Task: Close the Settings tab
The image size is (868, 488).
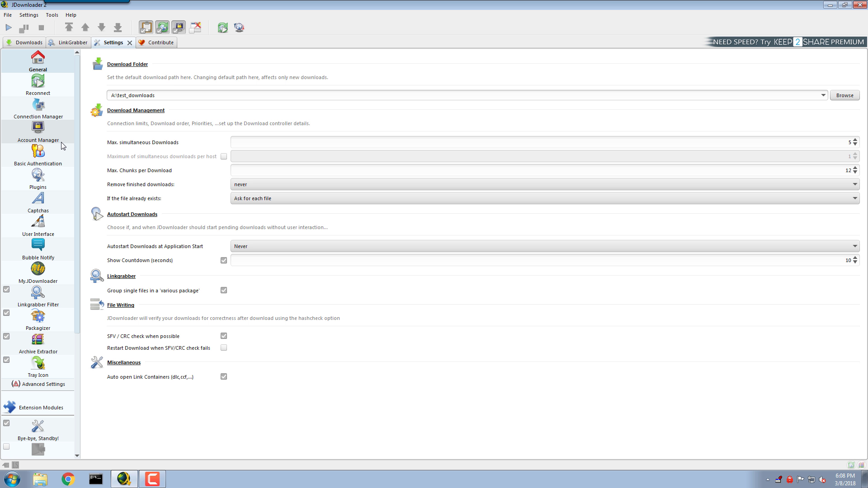Action: click(130, 43)
